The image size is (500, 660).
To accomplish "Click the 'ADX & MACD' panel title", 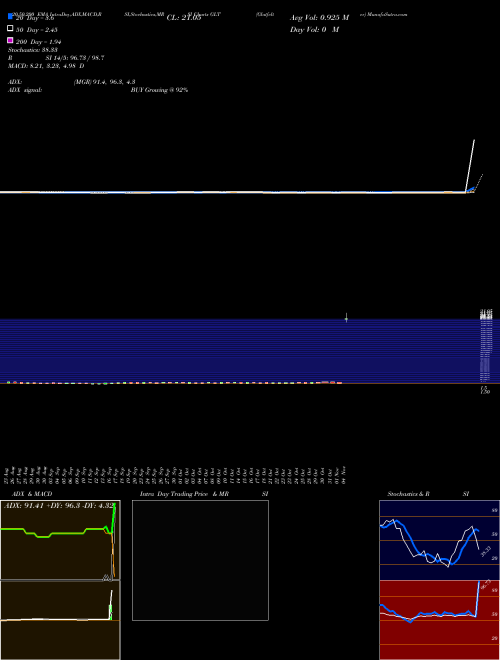I will coord(32,494).
